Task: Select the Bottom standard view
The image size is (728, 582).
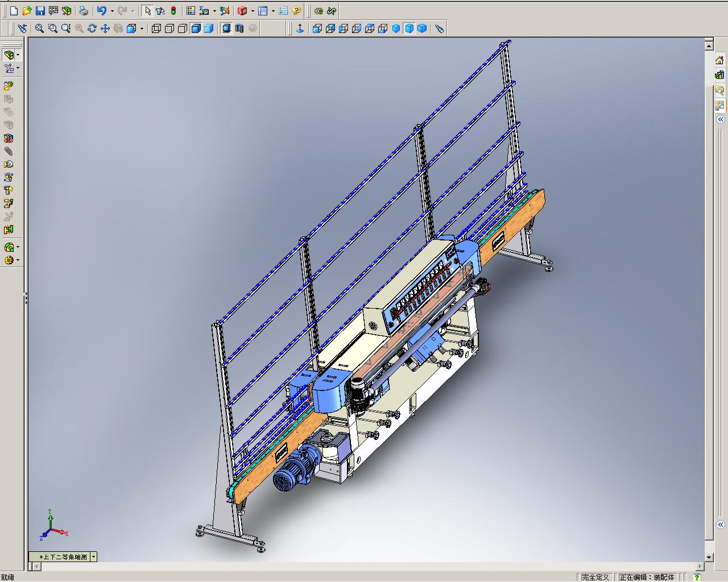Action: 383,28
